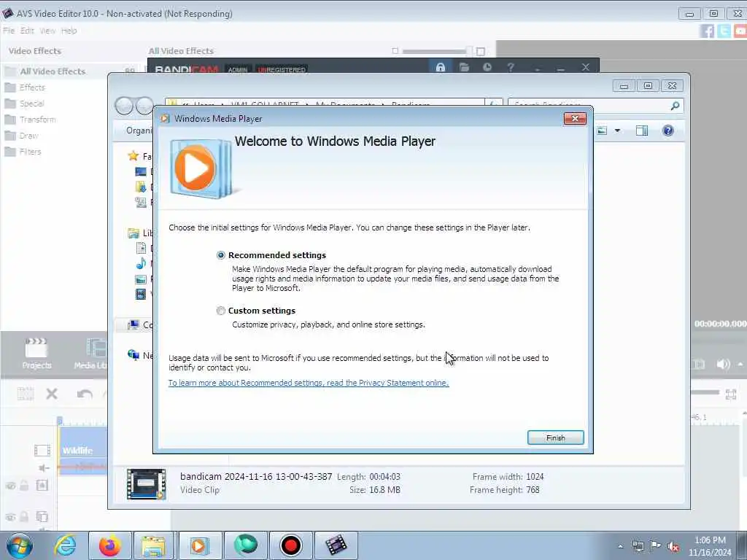
Task: Select the Custom settings radio button
Action: pos(220,311)
